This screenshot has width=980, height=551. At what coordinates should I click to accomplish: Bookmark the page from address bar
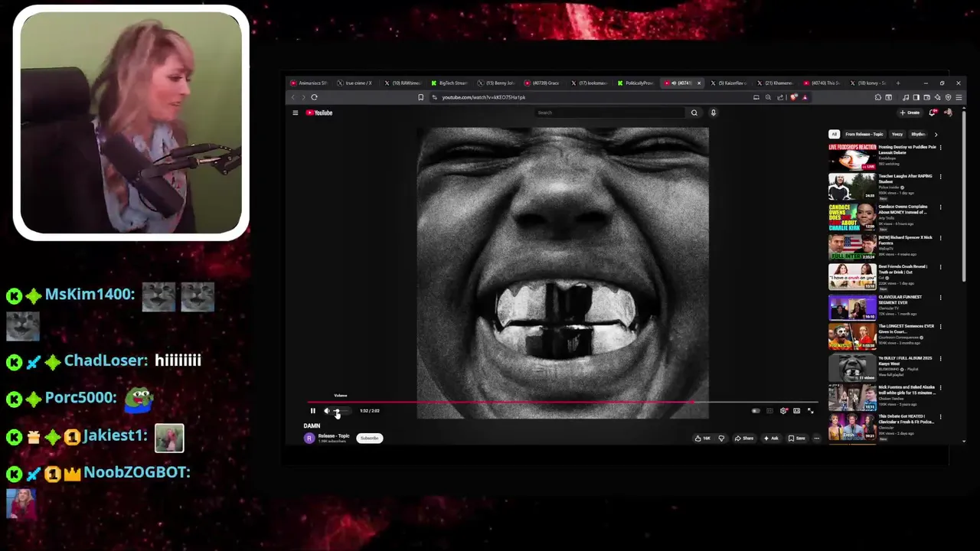pyautogui.click(x=420, y=97)
